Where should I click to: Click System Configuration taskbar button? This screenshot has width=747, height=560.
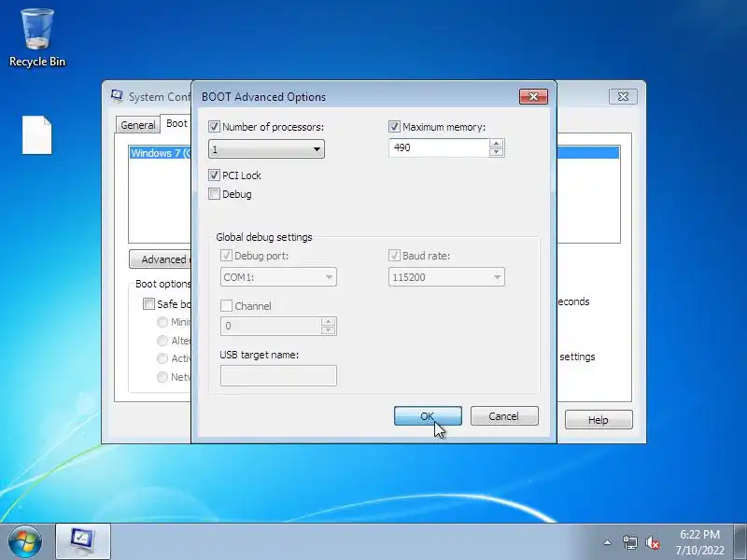[x=83, y=541]
